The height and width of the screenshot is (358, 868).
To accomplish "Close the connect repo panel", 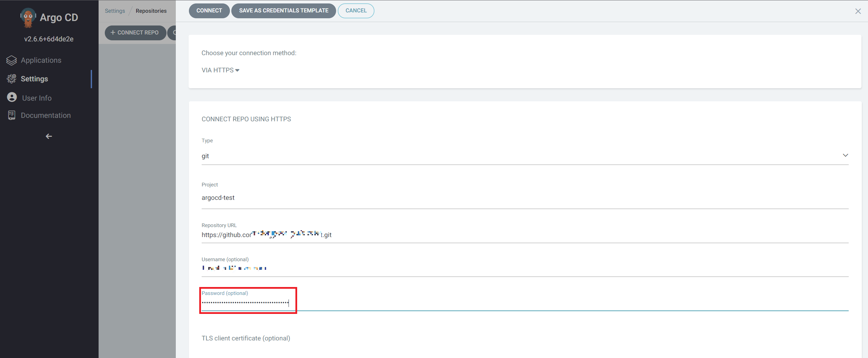I will [x=858, y=11].
